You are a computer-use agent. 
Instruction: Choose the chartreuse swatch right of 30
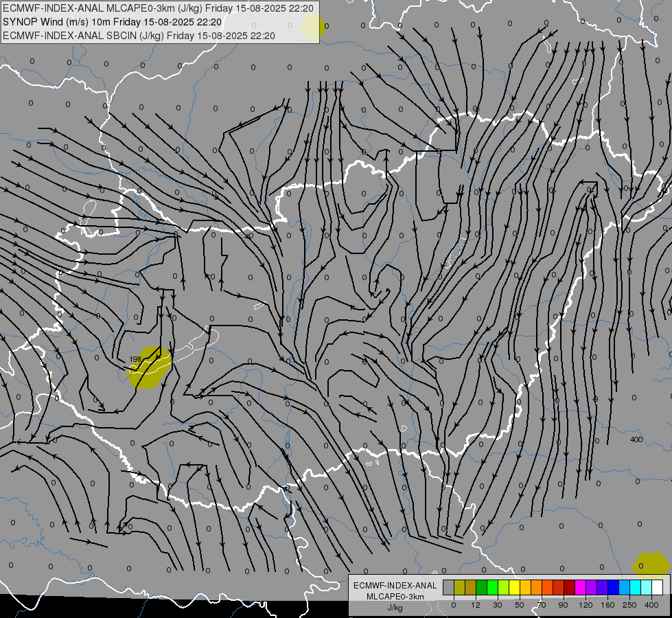pos(504,587)
